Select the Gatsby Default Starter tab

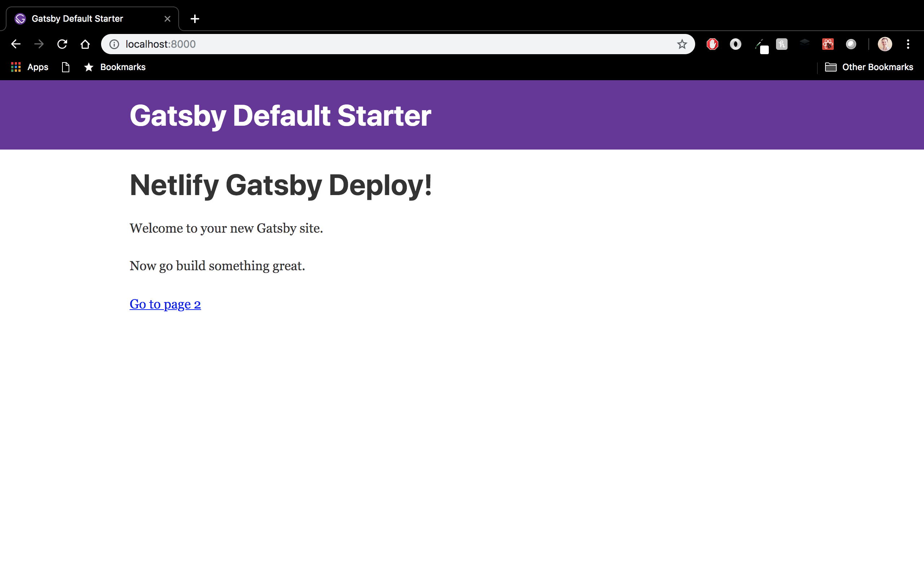point(92,19)
